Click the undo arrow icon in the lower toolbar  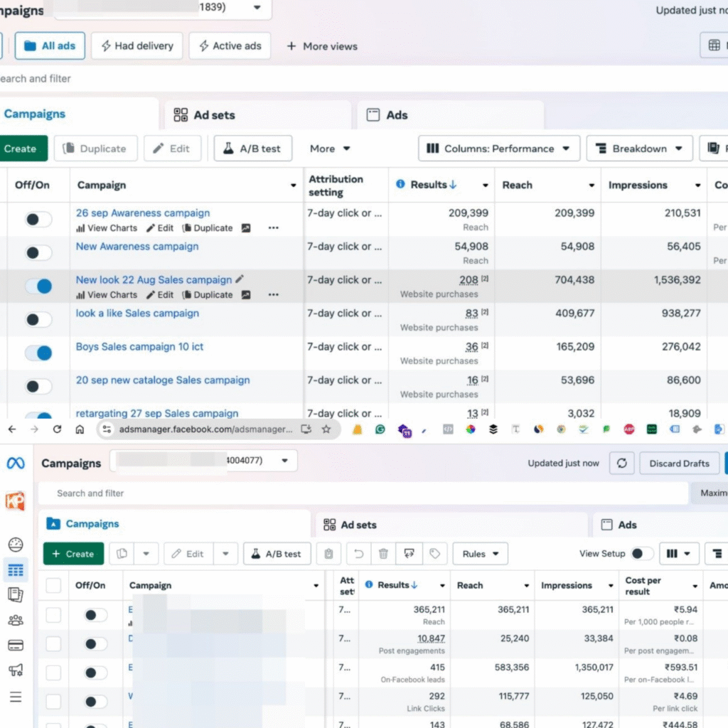click(359, 553)
